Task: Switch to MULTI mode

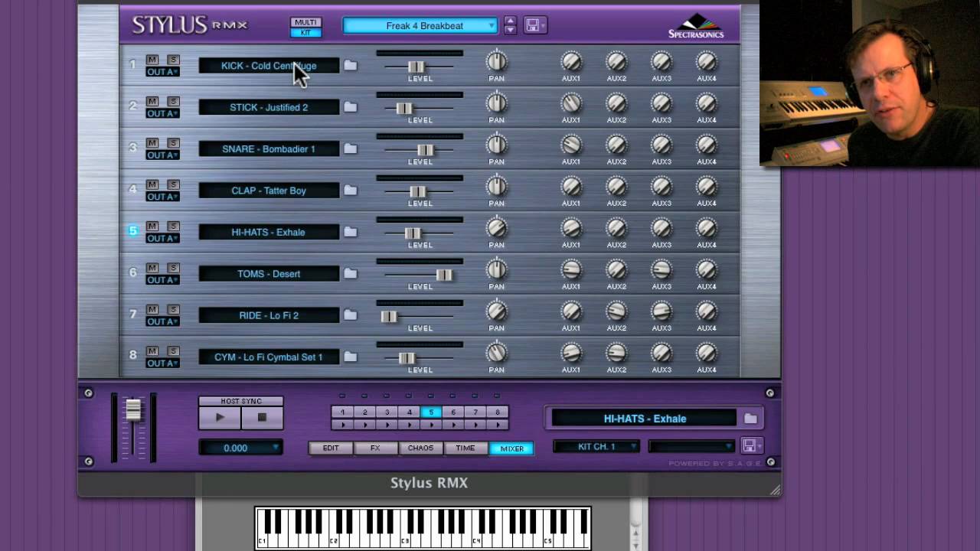Action: 305,22
